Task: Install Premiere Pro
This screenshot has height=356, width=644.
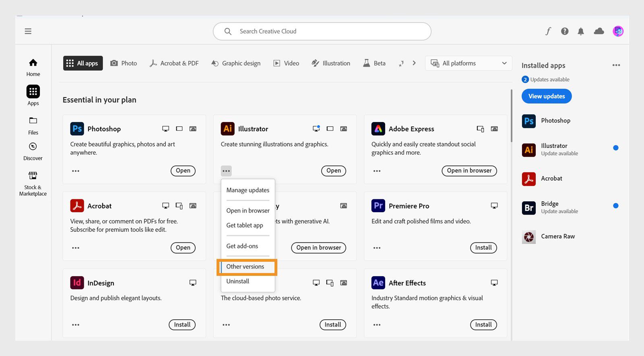Action: pyautogui.click(x=483, y=248)
